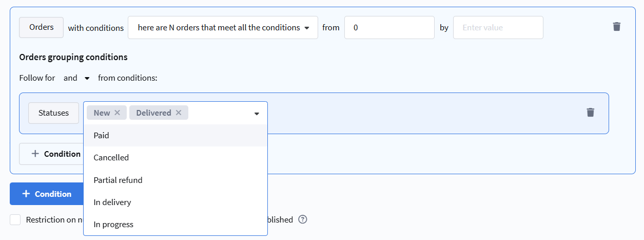
Task: Focus the 'from' value field
Action: coord(389,28)
